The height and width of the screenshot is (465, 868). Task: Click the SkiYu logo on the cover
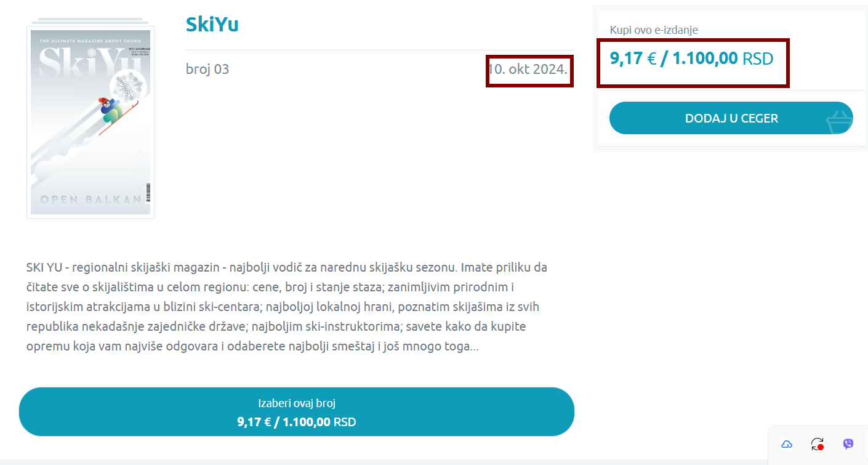point(86,63)
